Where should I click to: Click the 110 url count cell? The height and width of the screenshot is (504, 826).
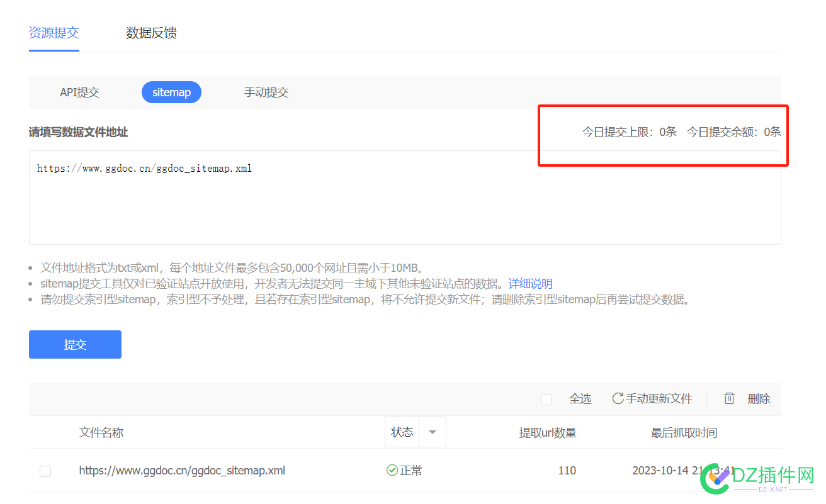tap(567, 471)
